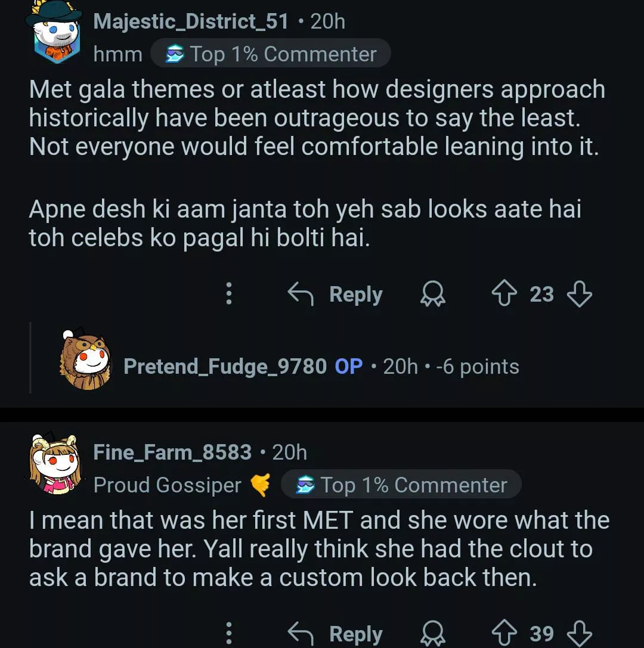Viewport: 644px width, 648px height.
Task: Reply to Majestic_District_51's comment
Action: click(336, 294)
